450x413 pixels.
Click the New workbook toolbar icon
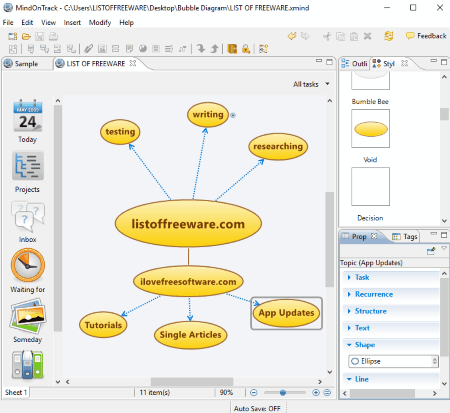13,36
